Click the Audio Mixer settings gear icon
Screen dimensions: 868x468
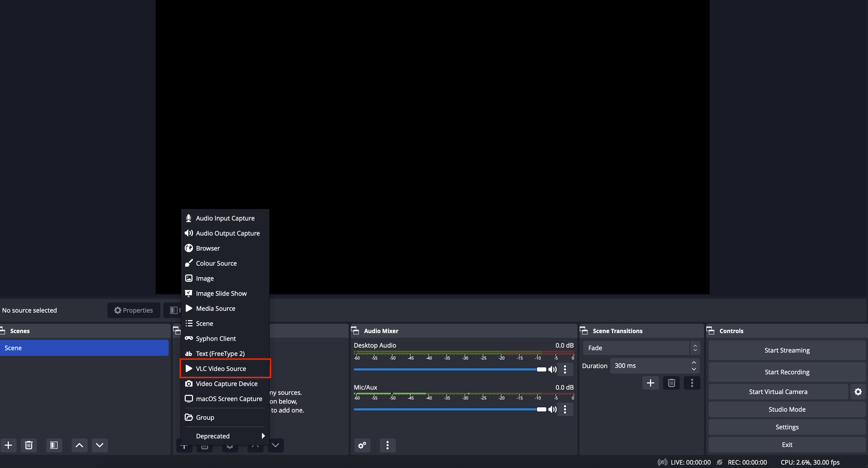362,445
